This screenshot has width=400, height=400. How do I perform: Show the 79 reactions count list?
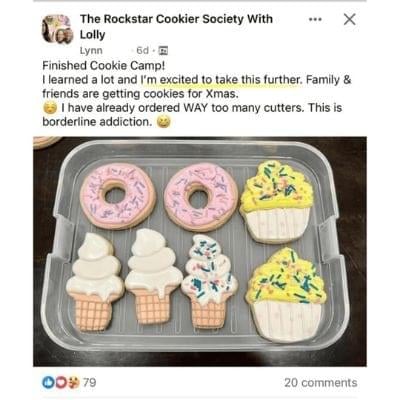90,382
